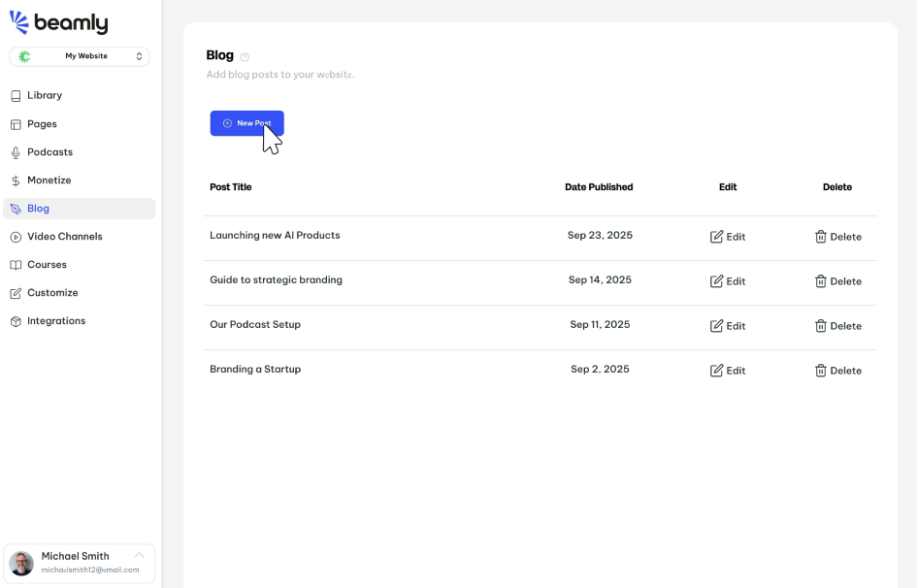Create a post with New Post button

[x=246, y=123]
